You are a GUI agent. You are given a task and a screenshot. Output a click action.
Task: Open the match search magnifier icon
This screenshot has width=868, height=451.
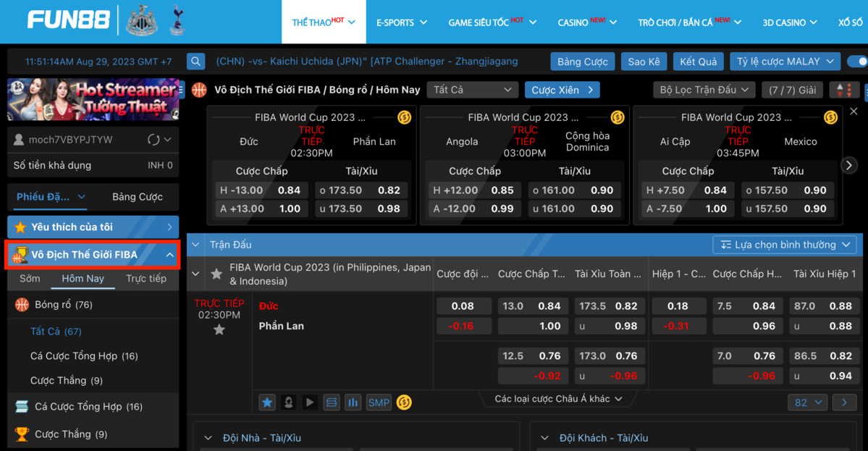pyautogui.click(x=195, y=62)
